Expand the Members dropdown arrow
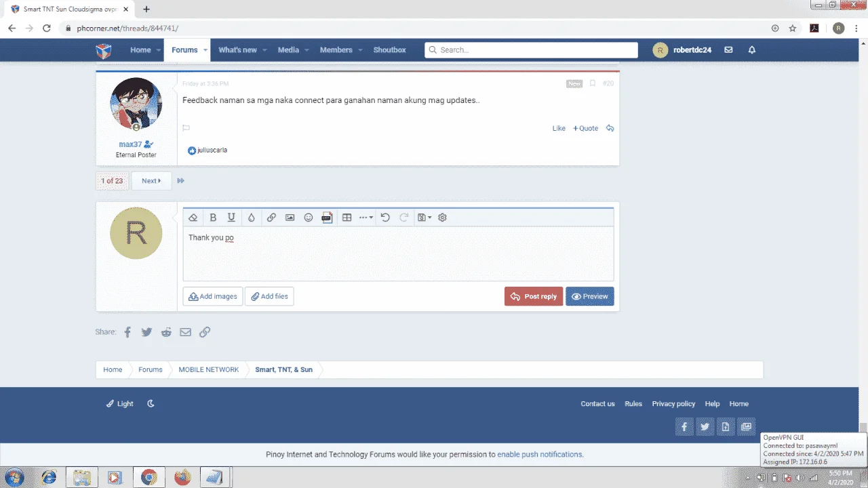Screen dimensions: 868x488 click(360, 50)
